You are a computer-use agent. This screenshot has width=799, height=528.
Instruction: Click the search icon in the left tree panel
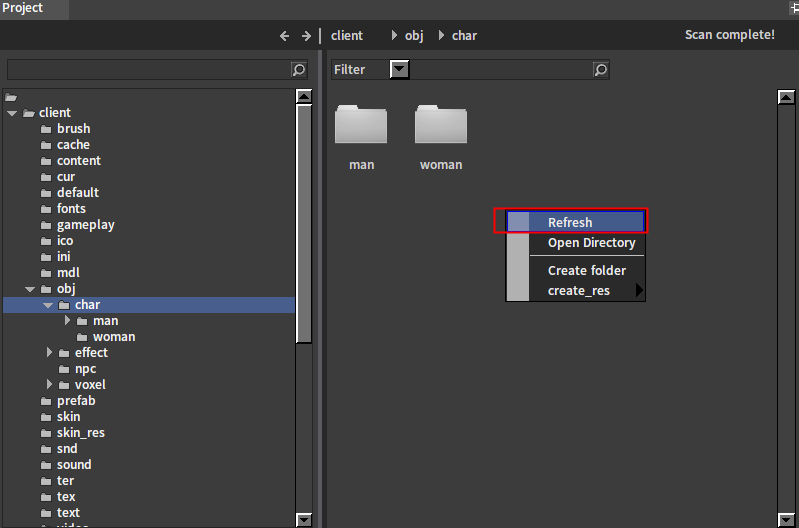pos(299,69)
